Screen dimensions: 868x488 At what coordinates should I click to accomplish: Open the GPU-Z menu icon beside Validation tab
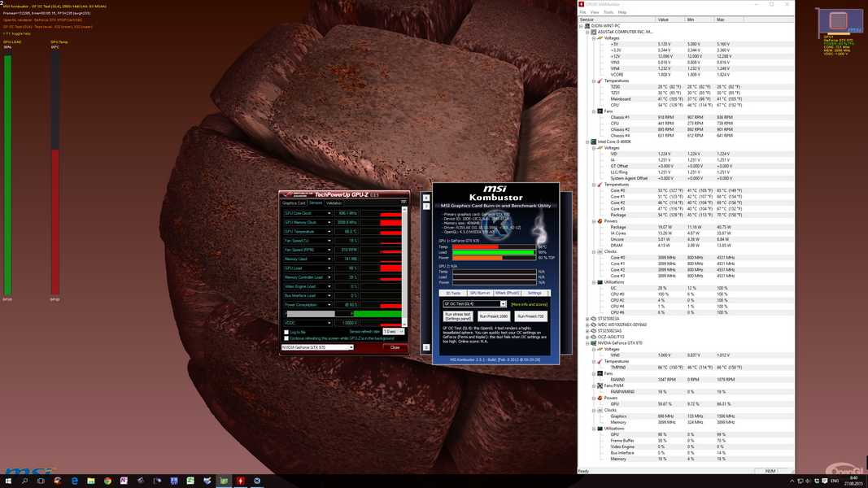403,202
